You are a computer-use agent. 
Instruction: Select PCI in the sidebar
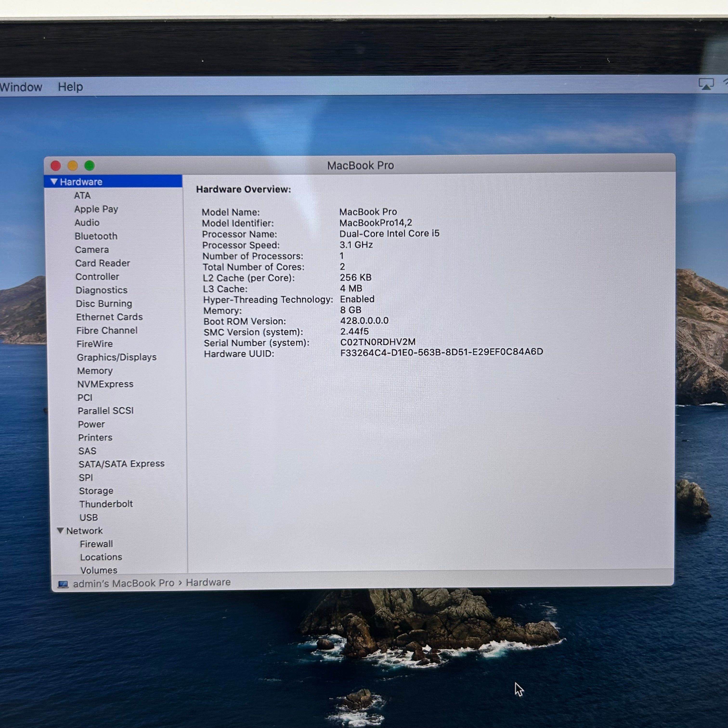coord(85,397)
